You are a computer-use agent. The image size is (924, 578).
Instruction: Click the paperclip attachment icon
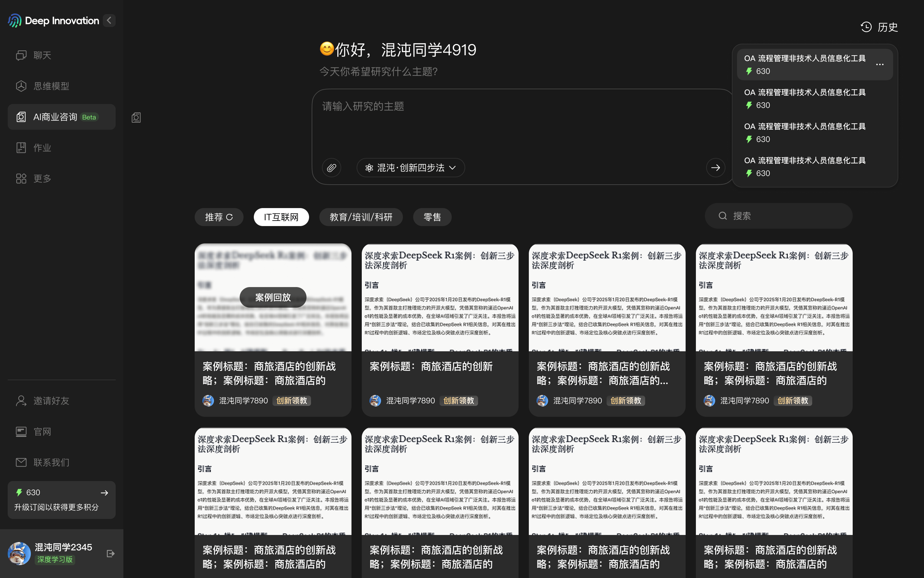pos(331,167)
